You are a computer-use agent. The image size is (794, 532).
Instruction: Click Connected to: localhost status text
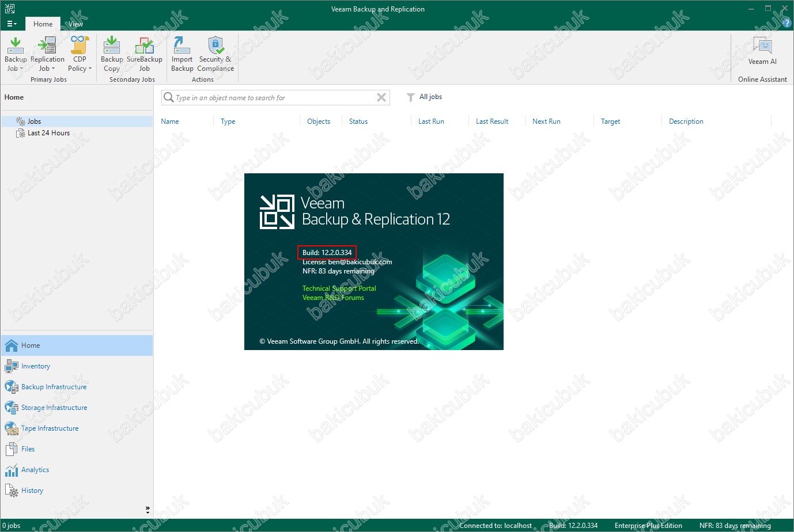pyautogui.click(x=496, y=526)
